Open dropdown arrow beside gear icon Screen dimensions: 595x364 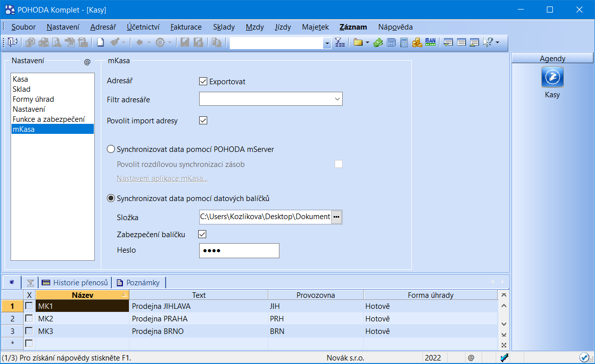(170, 43)
